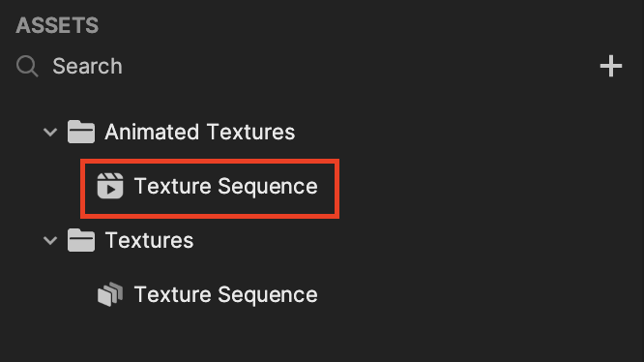Click the Animated Textures folder icon
Image resolution: width=644 pixels, height=362 pixels.
(81, 132)
